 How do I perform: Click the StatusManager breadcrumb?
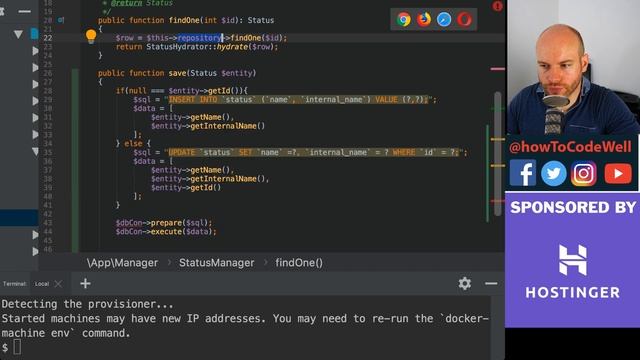point(216,263)
